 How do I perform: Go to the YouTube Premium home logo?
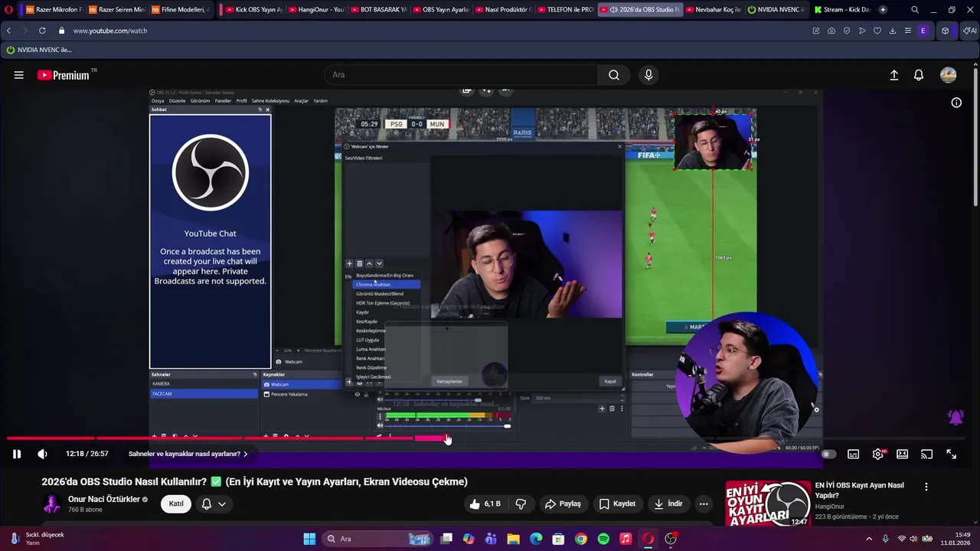(x=64, y=75)
